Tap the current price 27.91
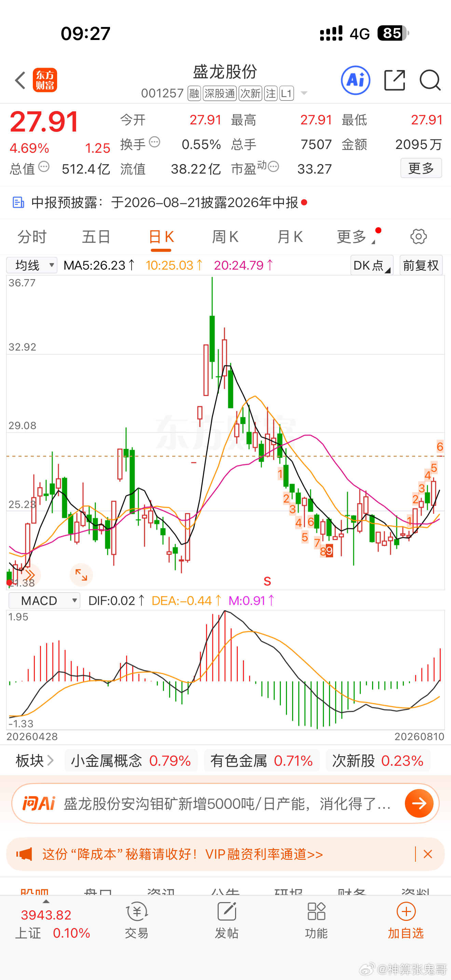This screenshot has width=451, height=980. 44,122
